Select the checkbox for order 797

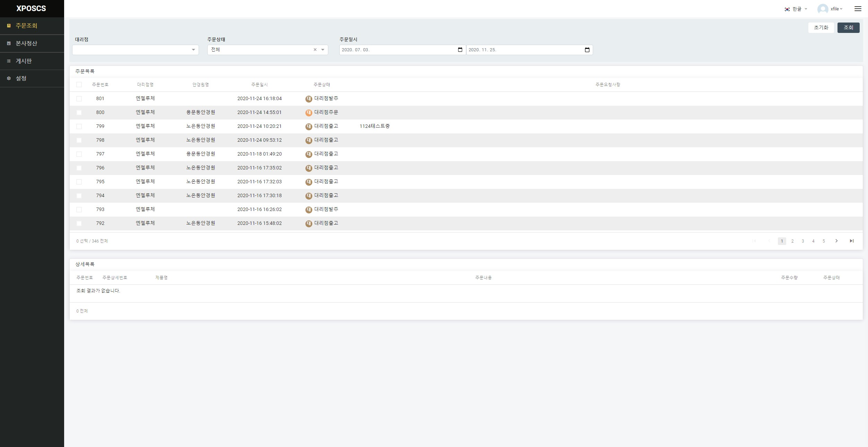coord(79,154)
